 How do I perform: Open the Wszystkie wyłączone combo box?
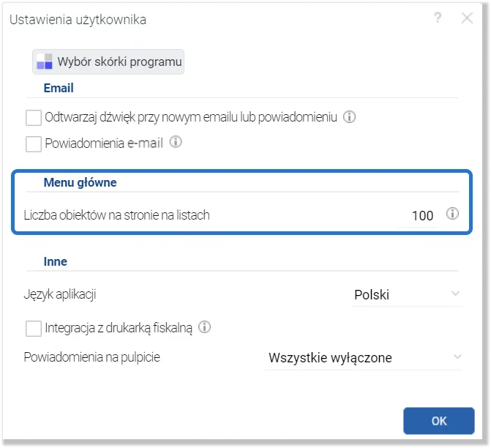tap(364, 358)
